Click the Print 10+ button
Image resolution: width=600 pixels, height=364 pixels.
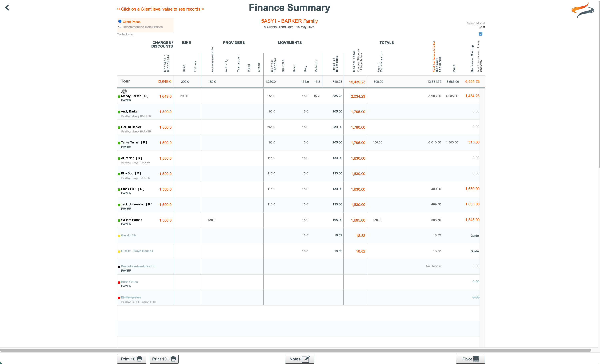coord(164,359)
